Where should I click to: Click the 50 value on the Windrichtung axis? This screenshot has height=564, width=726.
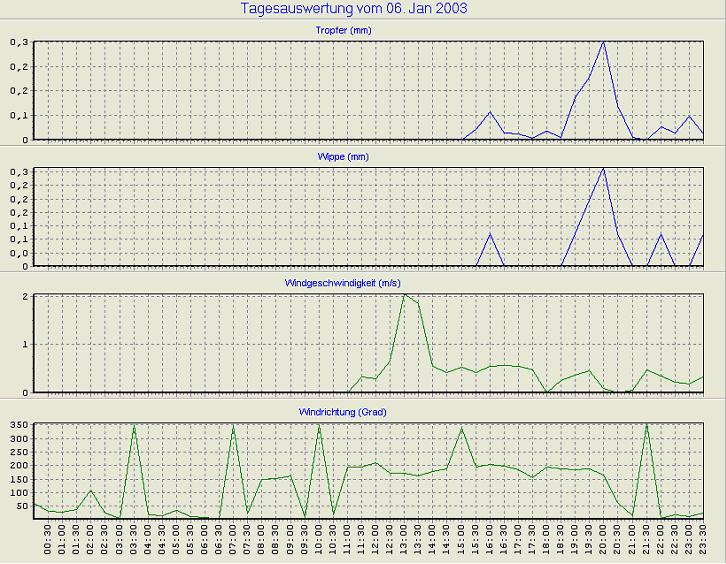(x=23, y=505)
